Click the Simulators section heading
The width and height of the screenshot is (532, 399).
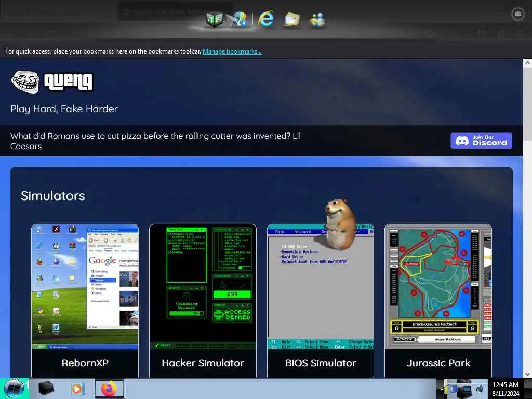point(53,196)
